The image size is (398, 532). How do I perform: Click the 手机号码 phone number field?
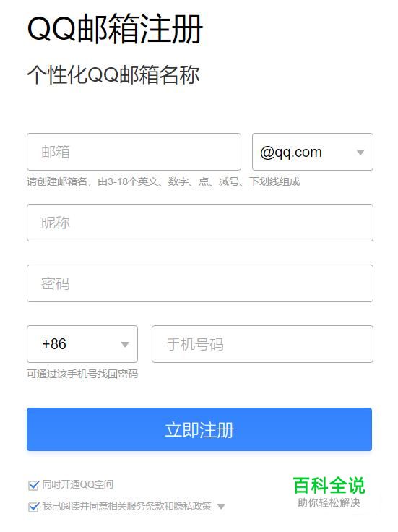coord(262,344)
